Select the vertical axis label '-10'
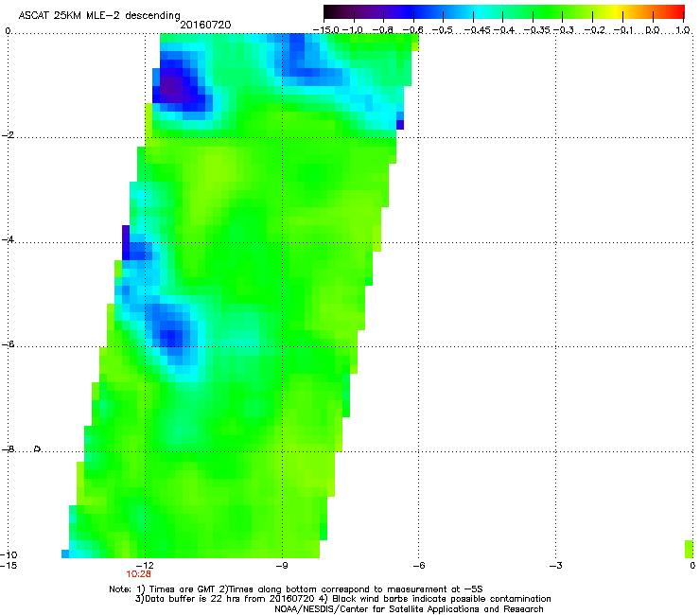The height and width of the screenshot is (615, 700). tap(9, 554)
